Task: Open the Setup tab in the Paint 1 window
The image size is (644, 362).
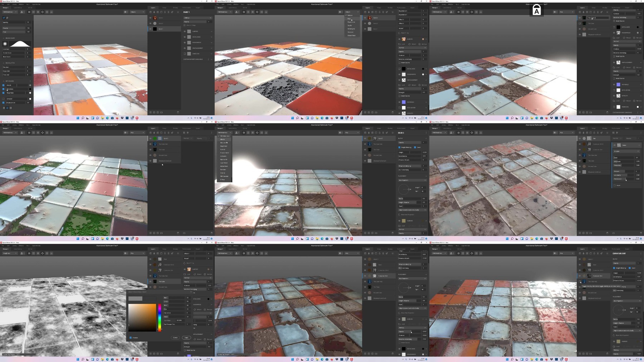Action: pos(164,8)
